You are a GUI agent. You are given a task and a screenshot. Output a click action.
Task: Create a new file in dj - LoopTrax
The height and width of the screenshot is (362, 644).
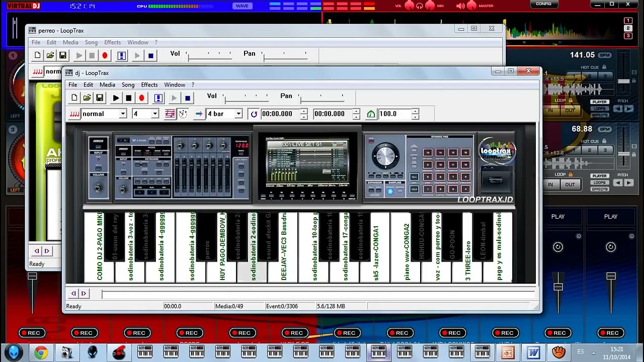click(x=74, y=98)
